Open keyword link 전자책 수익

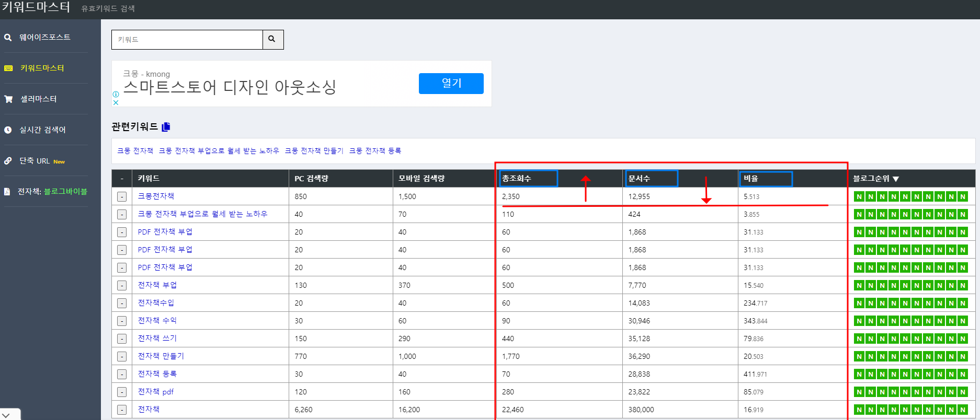click(x=157, y=321)
